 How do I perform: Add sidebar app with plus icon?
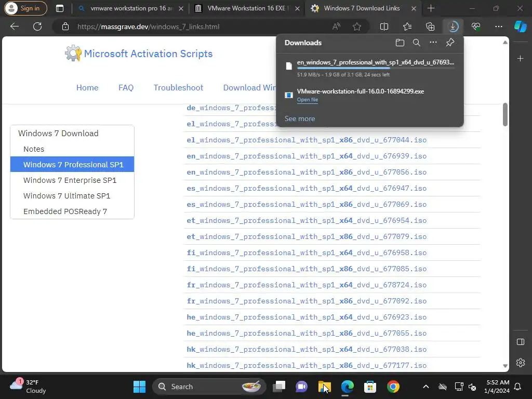tap(520, 59)
